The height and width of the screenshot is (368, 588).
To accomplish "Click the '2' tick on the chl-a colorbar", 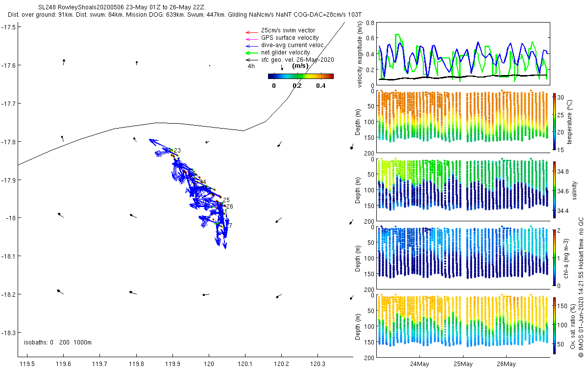I will click(560, 230).
